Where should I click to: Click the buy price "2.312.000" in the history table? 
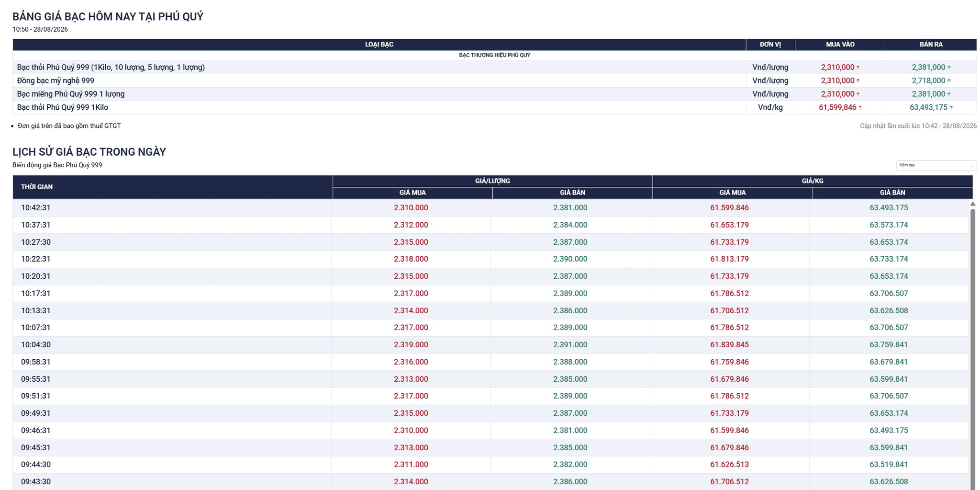pyautogui.click(x=411, y=225)
